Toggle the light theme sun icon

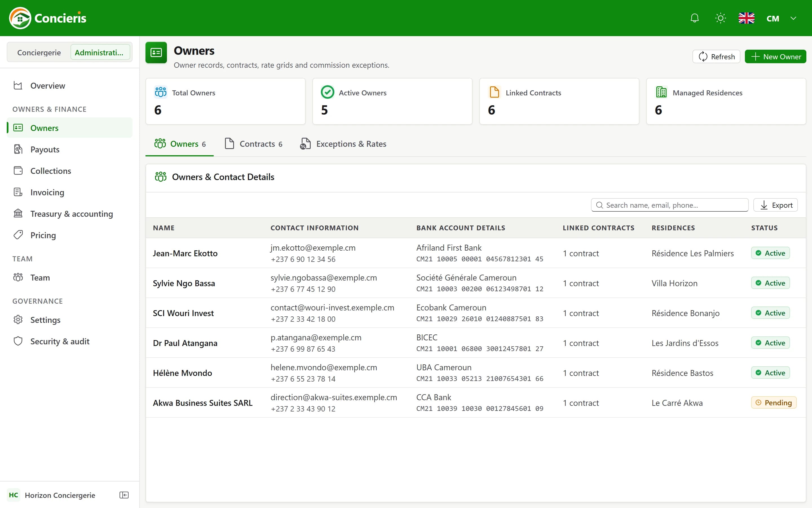coord(720,18)
